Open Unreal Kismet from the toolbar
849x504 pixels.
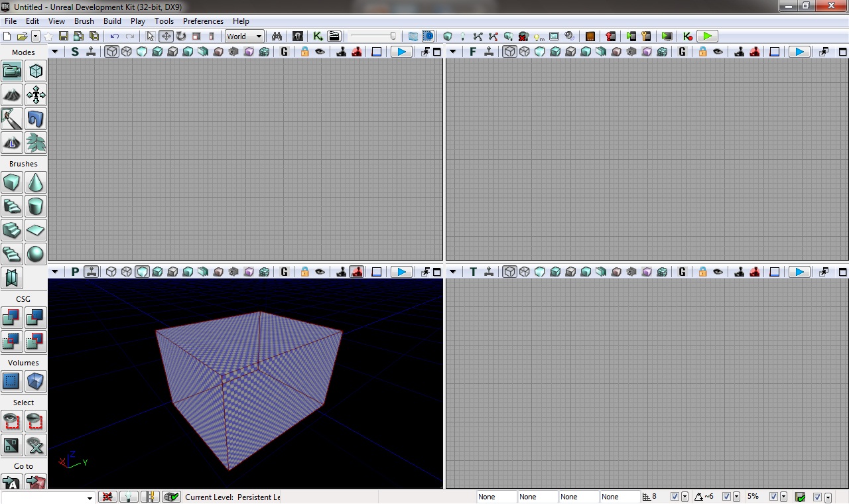click(318, 36)
